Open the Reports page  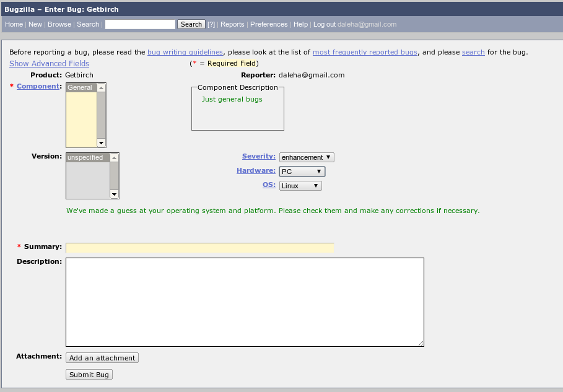(232, 24)
